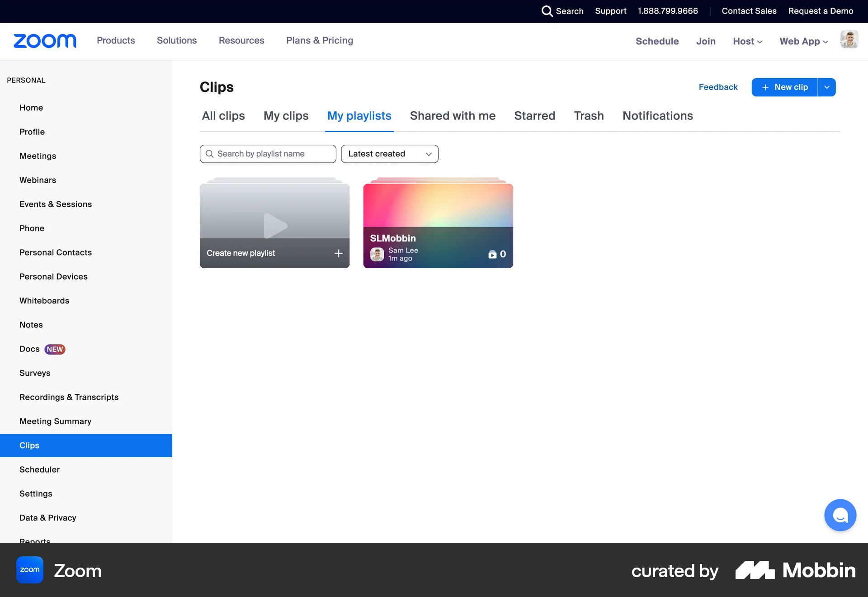Click the search by playlist name field

tap(268, 154)
